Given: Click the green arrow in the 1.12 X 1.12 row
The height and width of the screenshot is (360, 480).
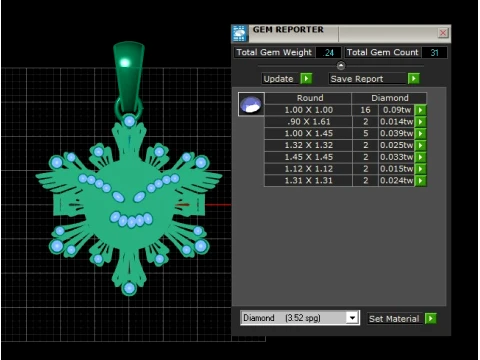Looking at the screenshot, I should [x=421, y=169].
